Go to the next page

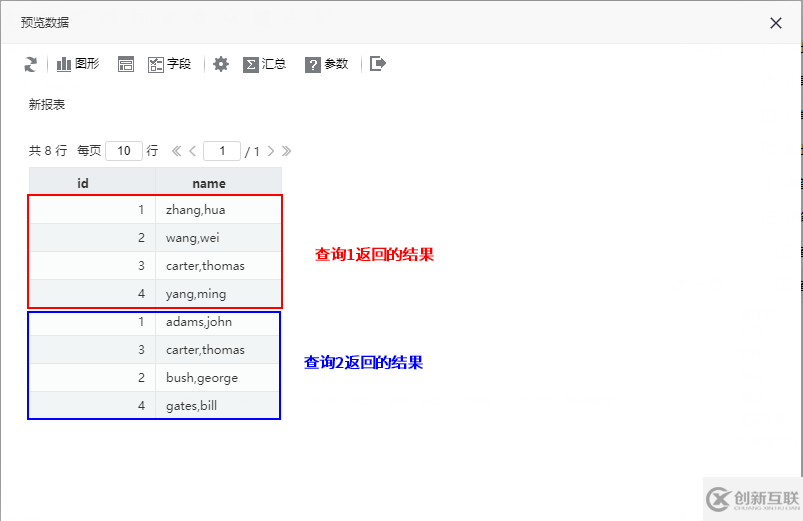pos(271,151)
